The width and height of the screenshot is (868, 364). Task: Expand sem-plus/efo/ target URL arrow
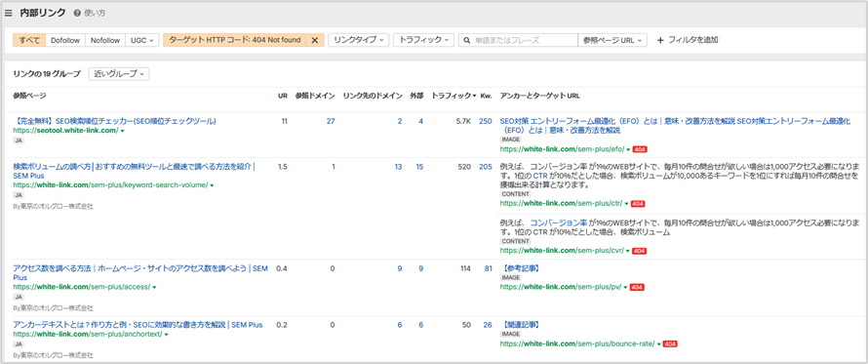628,149
